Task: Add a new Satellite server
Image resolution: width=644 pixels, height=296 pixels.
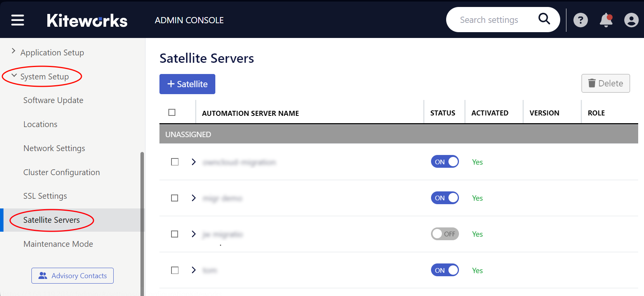Action: [187, 84]
